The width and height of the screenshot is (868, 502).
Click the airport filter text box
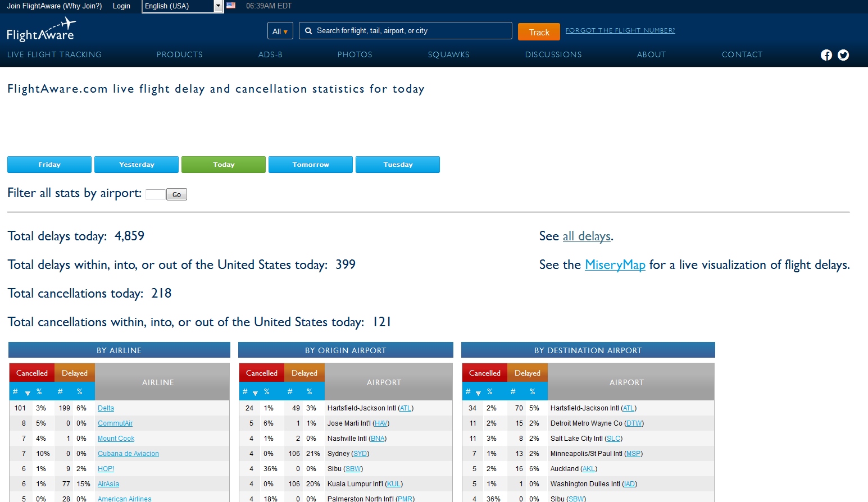coord(155,195)
